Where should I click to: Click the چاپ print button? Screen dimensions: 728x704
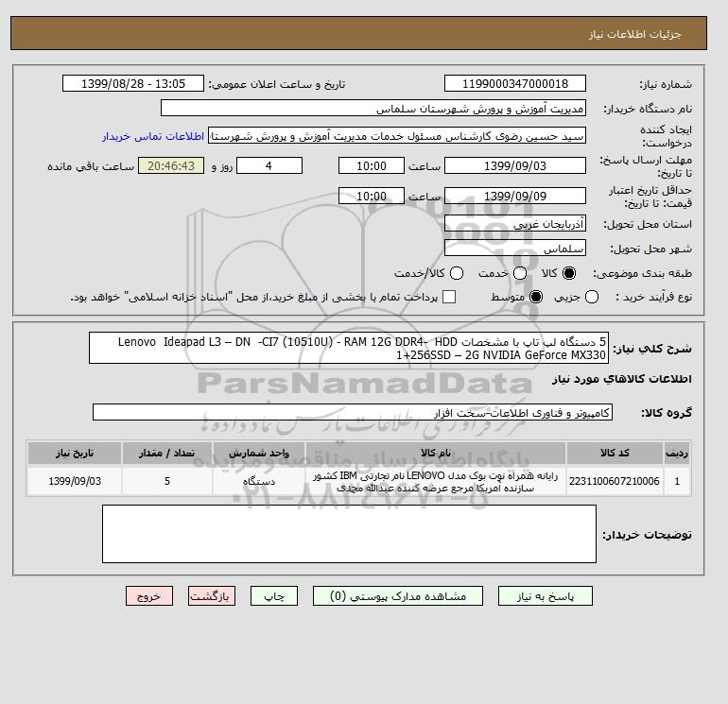tap(274, 596)
